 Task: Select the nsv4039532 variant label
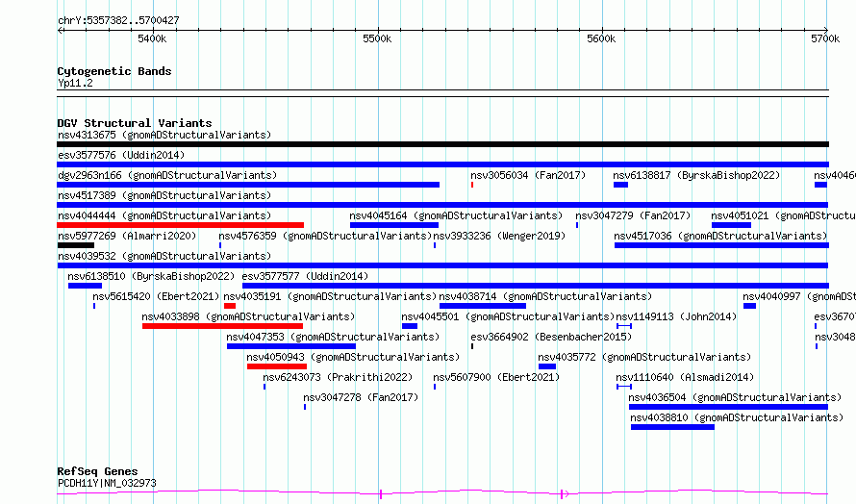tap(164, 256)
